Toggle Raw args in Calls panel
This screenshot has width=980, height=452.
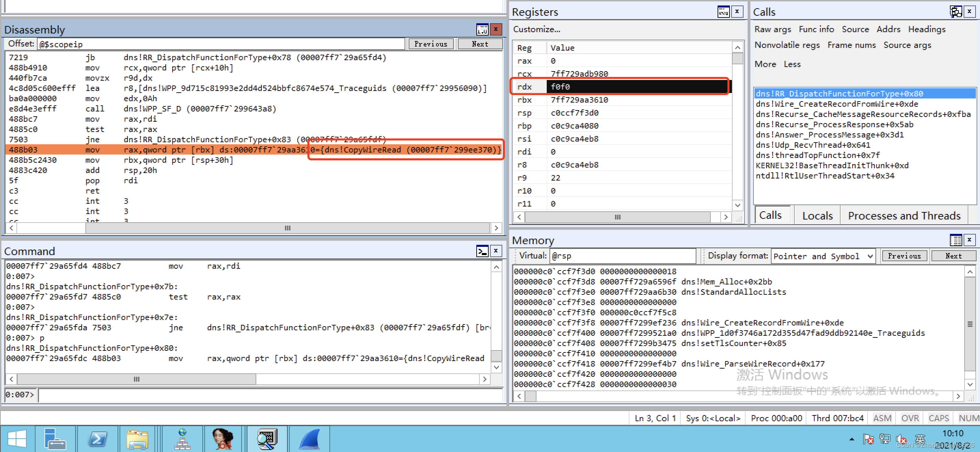pyautogui.click(x=772, y=29)
